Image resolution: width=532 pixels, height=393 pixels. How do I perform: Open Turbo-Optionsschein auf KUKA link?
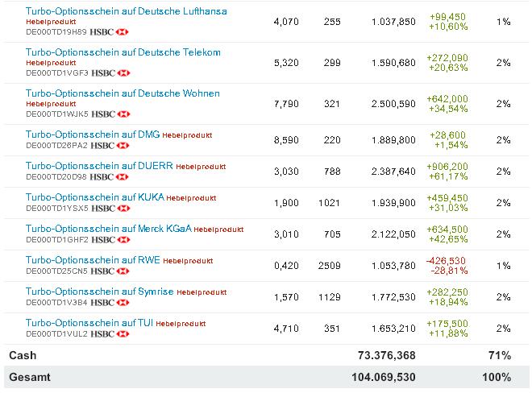tap(96, 197)
